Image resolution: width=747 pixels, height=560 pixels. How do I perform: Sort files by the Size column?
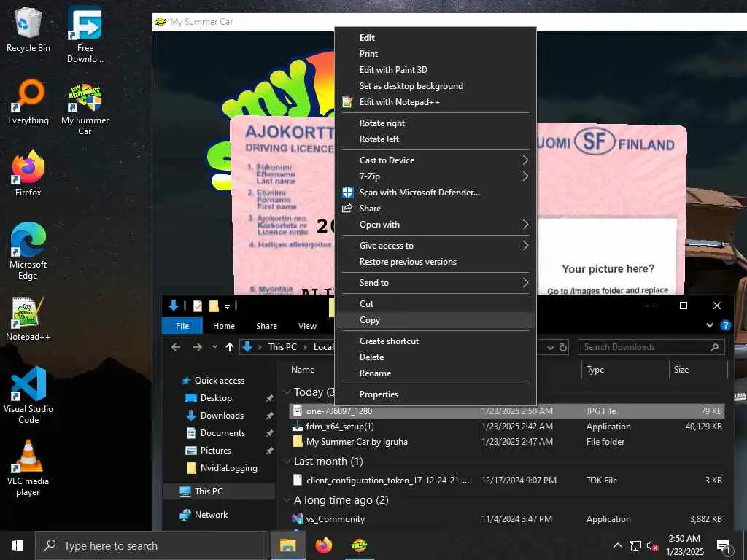pos(698,370)
